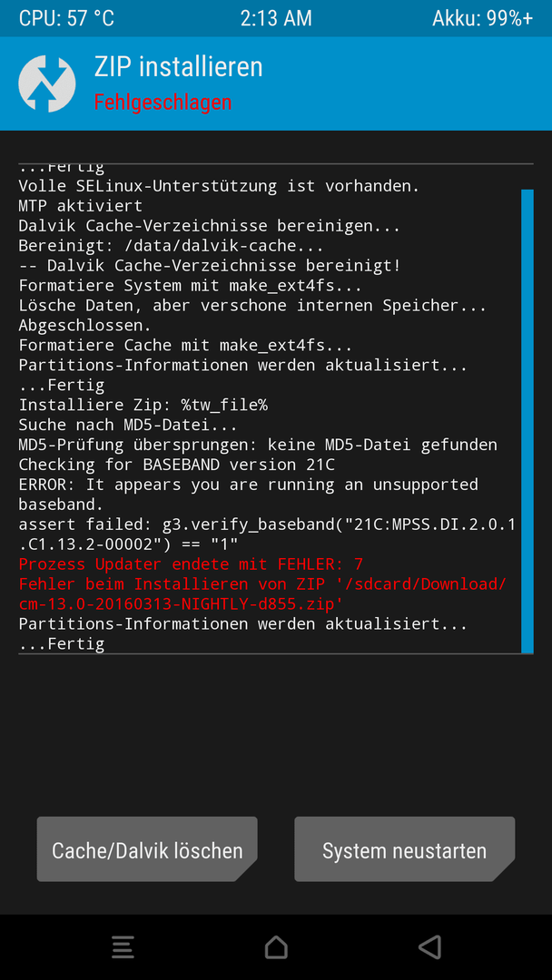Click the blue console scrollbar
Image resolution: width=552 pixels, height=980 pixels.
point(527,421)
